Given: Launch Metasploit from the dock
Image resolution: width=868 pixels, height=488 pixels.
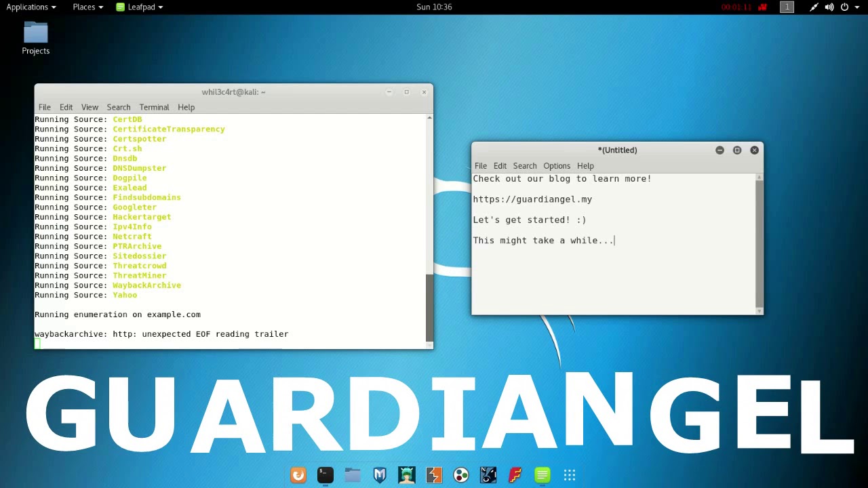Looking at the screenshot, I should point(380,475).
